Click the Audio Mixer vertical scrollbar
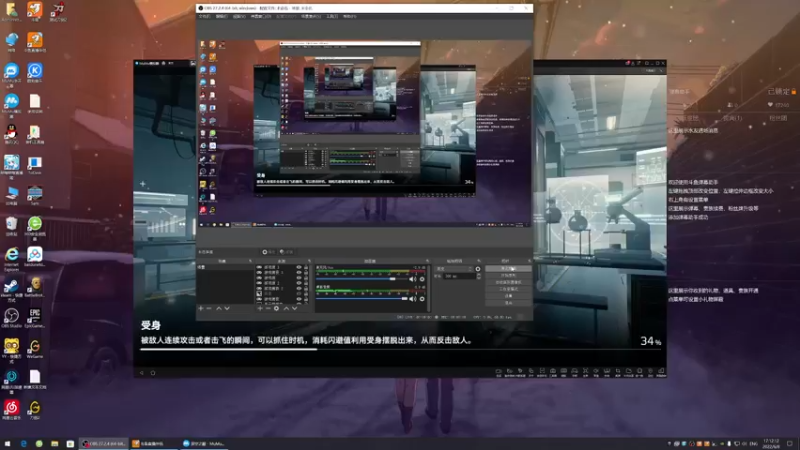The image size is (800, 450). 428,287
